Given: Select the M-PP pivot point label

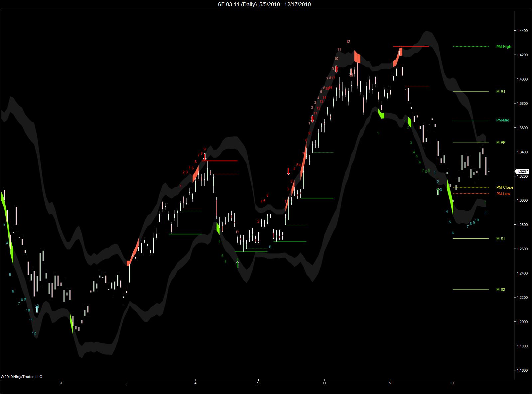Looking at the screenshot, I should click(501, 143).
